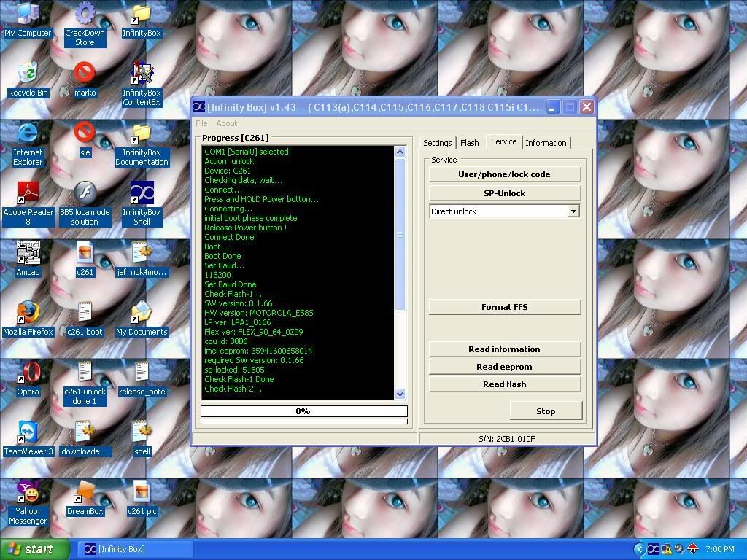Click the log scrollbar down arrow
This screenshot has height=560, width=747.
[400, 394]
